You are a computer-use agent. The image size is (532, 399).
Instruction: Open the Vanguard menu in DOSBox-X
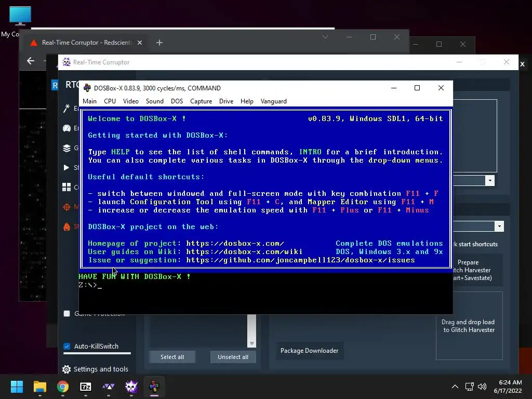(273, 101)
